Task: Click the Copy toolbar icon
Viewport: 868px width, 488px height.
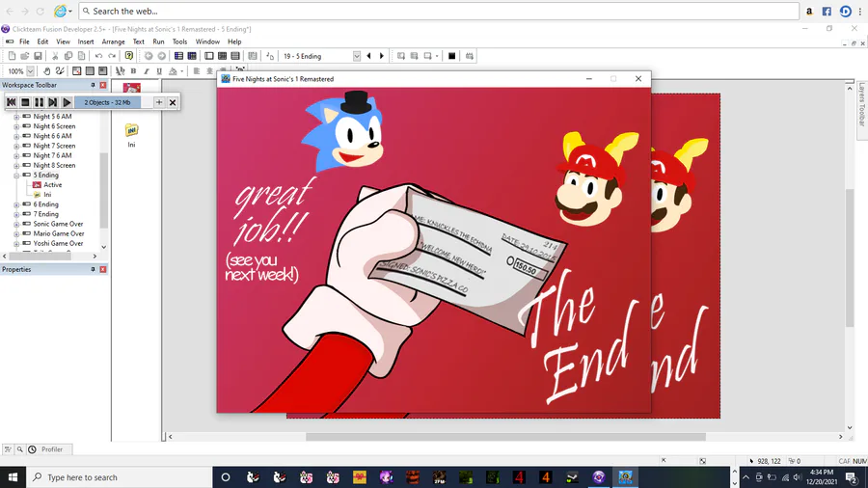Action: (x=68, y=56)
